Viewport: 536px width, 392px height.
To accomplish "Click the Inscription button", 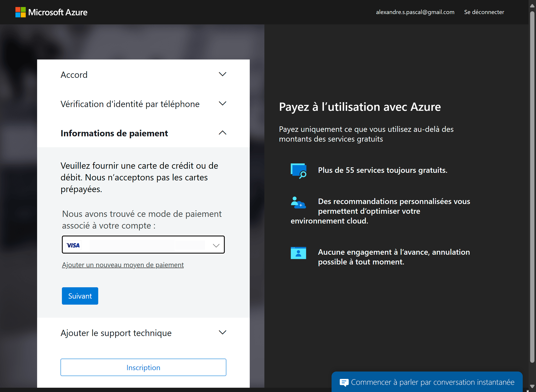I will point(143,367).
